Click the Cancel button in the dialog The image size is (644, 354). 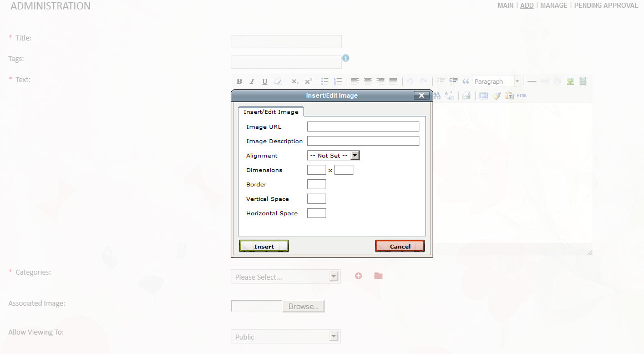pos(400,246)
